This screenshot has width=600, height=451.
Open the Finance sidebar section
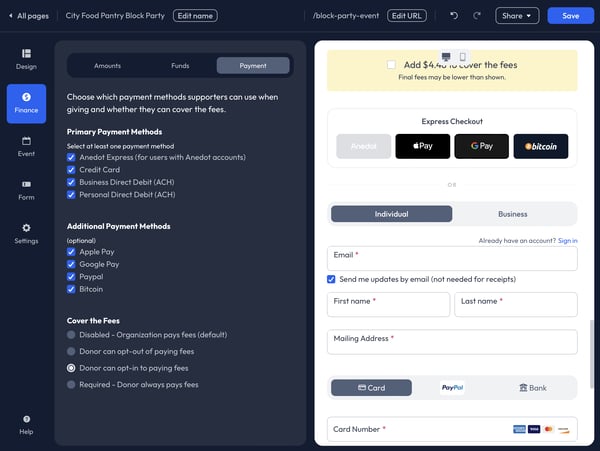point(26,103)
